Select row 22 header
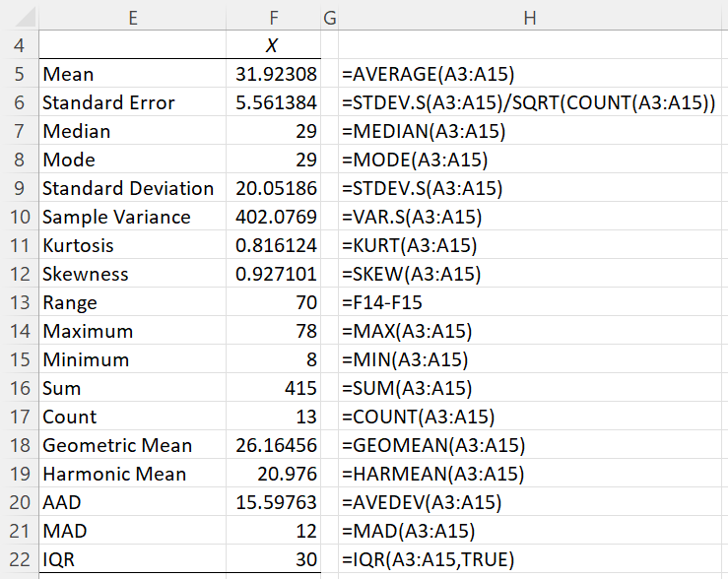Image resolution: width=728 pixels, height=579 pixels. (x=19, y=559)
